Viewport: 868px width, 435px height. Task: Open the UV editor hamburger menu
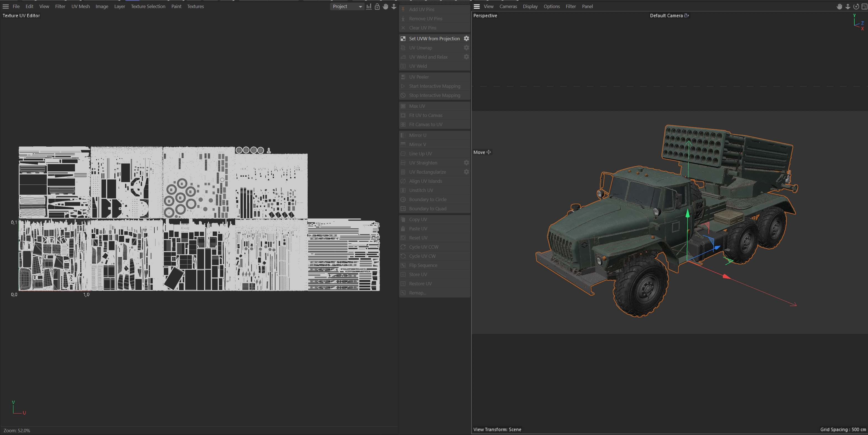6,6
